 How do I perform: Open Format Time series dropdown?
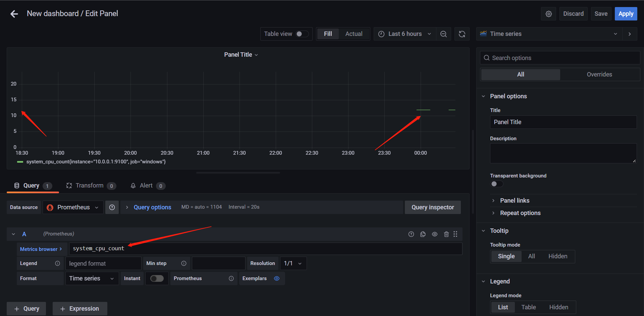click(92, 278)
